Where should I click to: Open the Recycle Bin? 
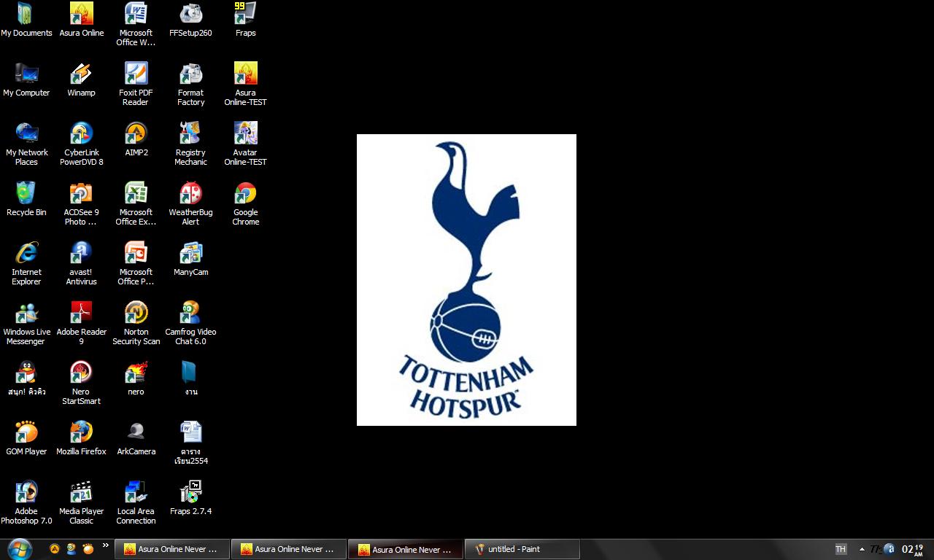26,199
